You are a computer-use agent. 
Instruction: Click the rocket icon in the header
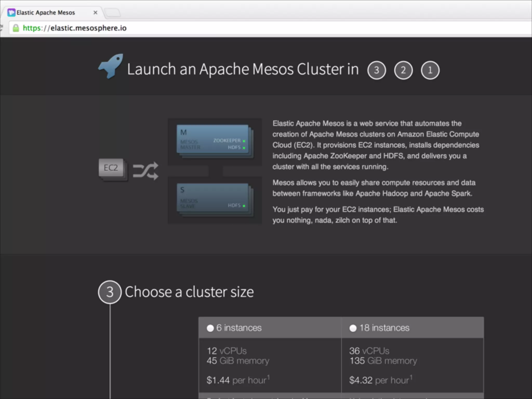(111, 66)
